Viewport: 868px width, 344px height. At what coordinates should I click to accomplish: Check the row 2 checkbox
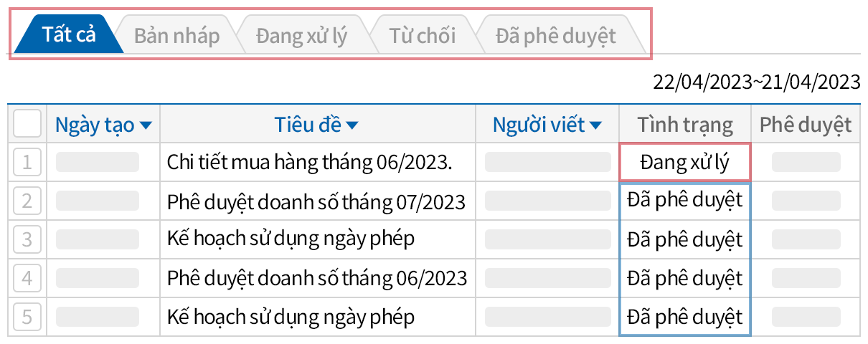tap(27, 201)
